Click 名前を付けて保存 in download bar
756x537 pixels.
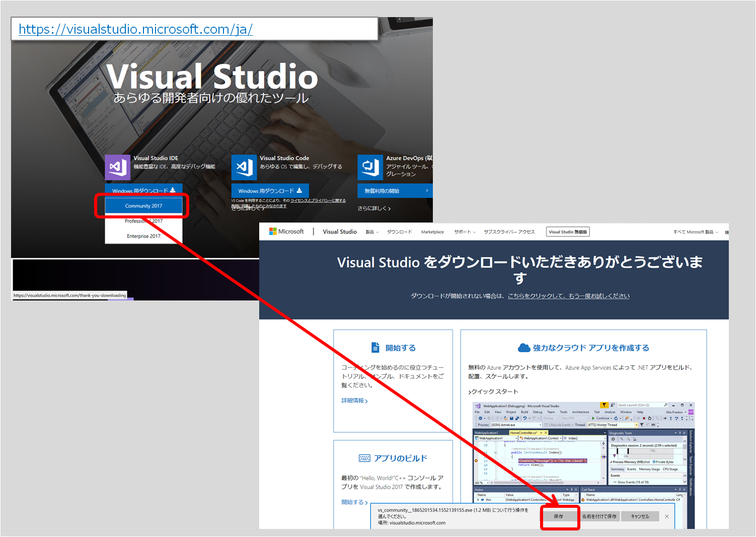click(599, 516)
